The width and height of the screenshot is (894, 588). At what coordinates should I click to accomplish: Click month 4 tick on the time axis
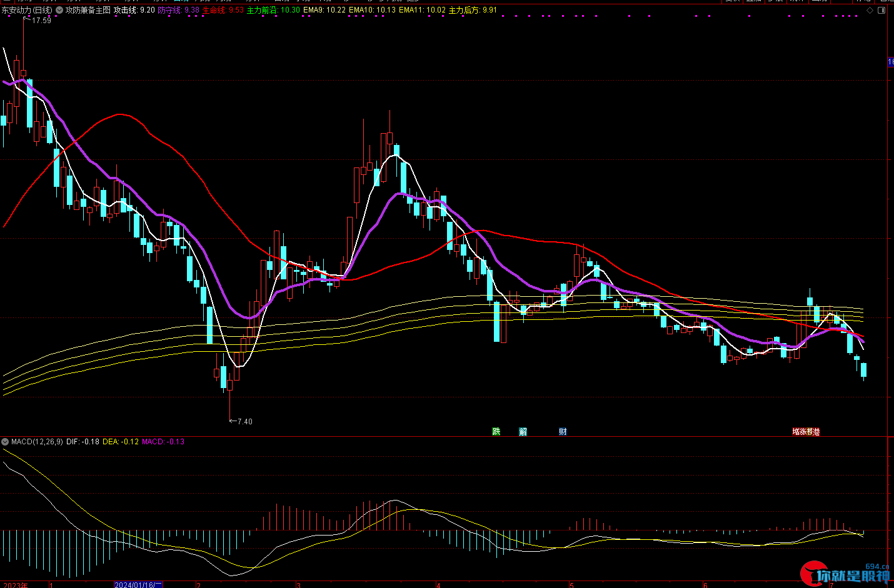tap(438, 586)
